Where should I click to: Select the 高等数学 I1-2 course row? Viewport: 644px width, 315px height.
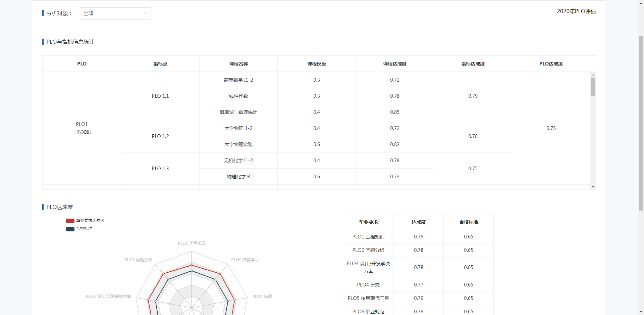pyautogui.click(x=238, y=80)
